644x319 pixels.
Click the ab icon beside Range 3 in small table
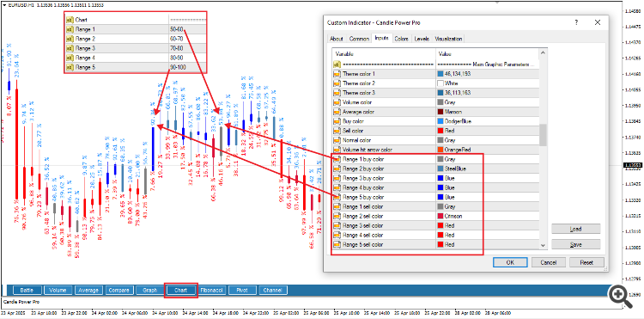pos(70,48)
